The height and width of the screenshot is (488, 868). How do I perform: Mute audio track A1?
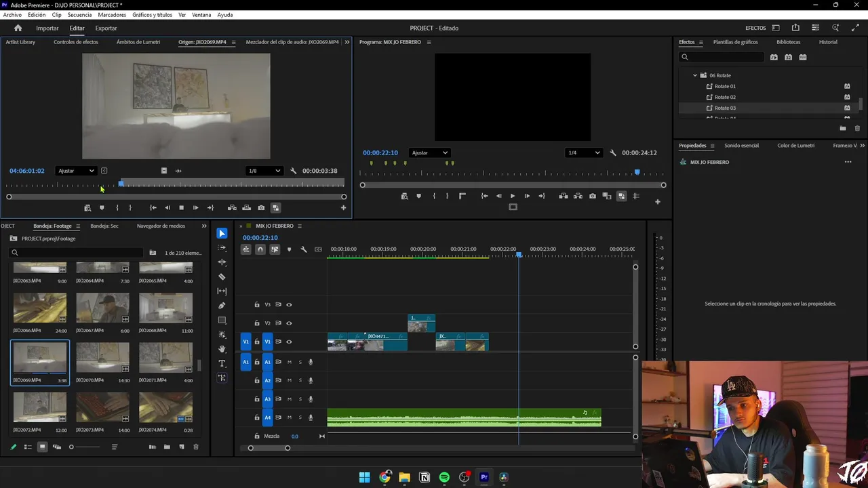tap(290, 362)
